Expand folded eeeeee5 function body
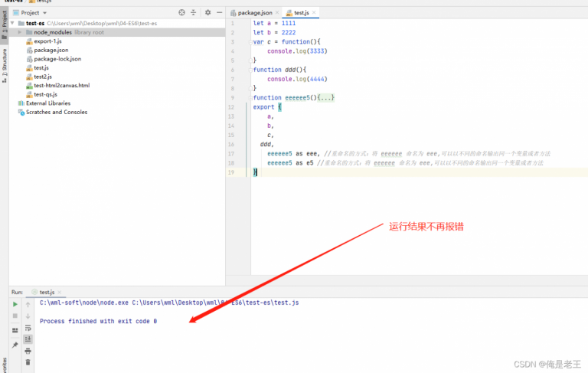The height and width of the screenshot is (373, 588). 320,97
